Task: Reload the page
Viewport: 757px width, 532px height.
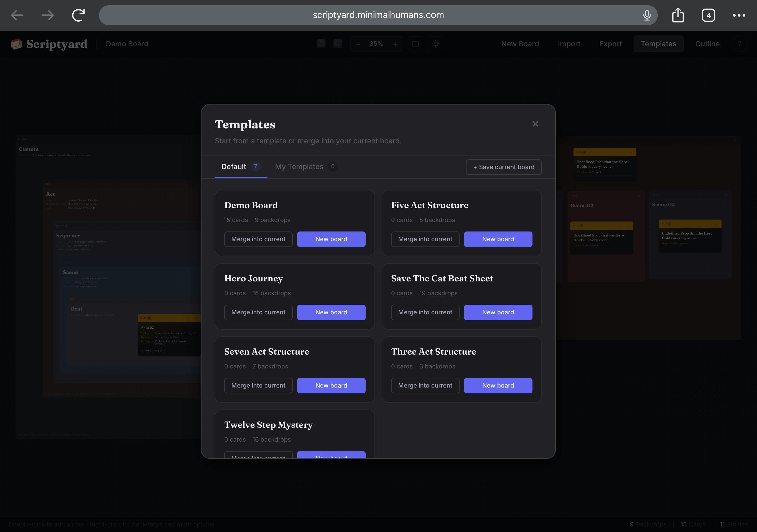Action: (x=78, y=15)
